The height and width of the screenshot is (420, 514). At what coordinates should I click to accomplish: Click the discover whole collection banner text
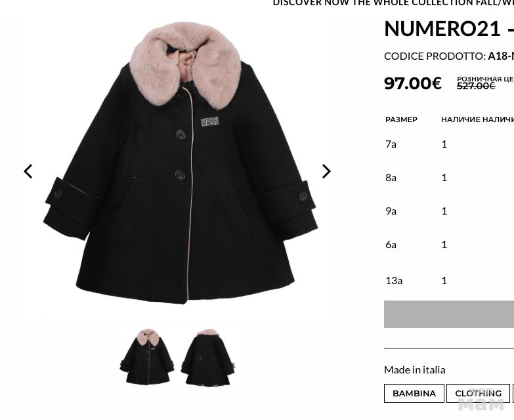point(393,3)
